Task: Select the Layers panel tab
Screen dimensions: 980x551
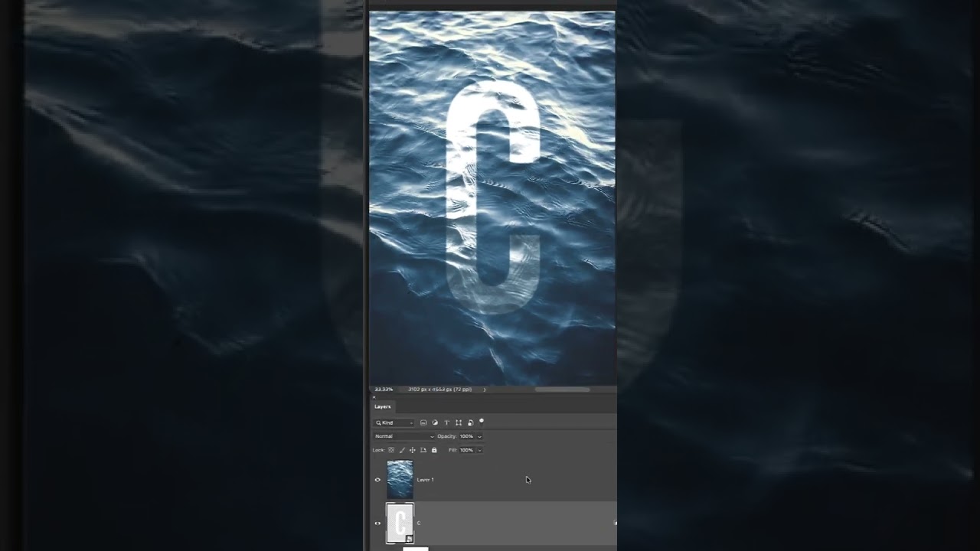Action: [x=383, y=406]
